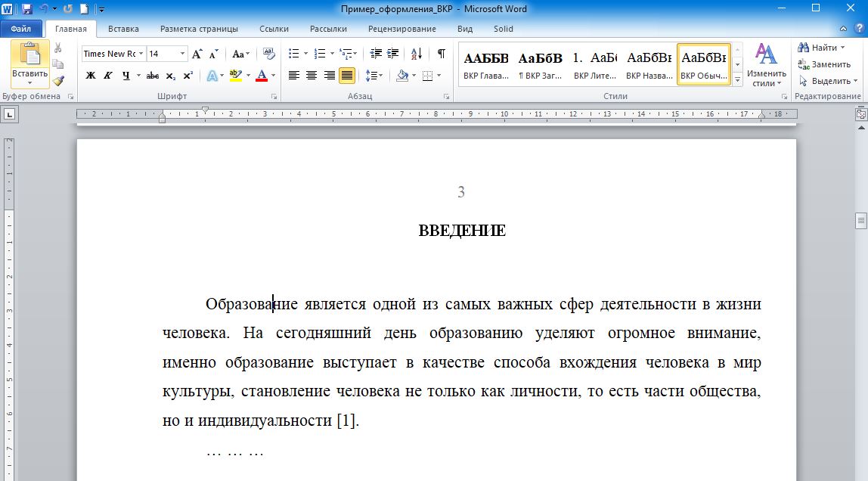Click the Shrink Font icon

[214, 54]
